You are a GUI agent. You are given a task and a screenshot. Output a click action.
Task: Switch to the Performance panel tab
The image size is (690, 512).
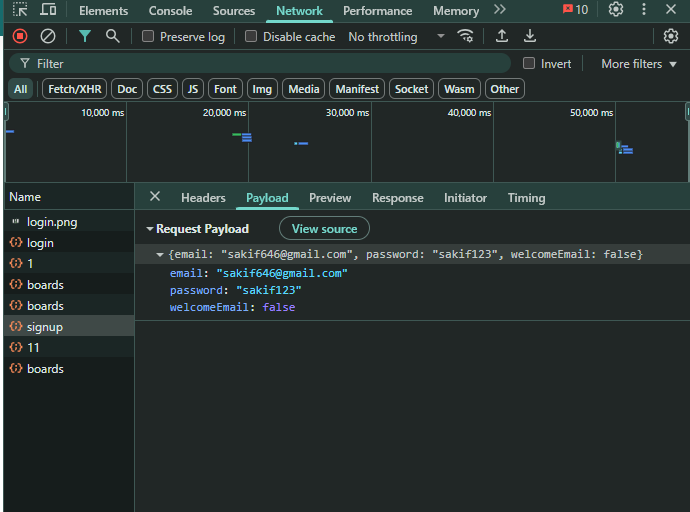(x=378, y=11)
